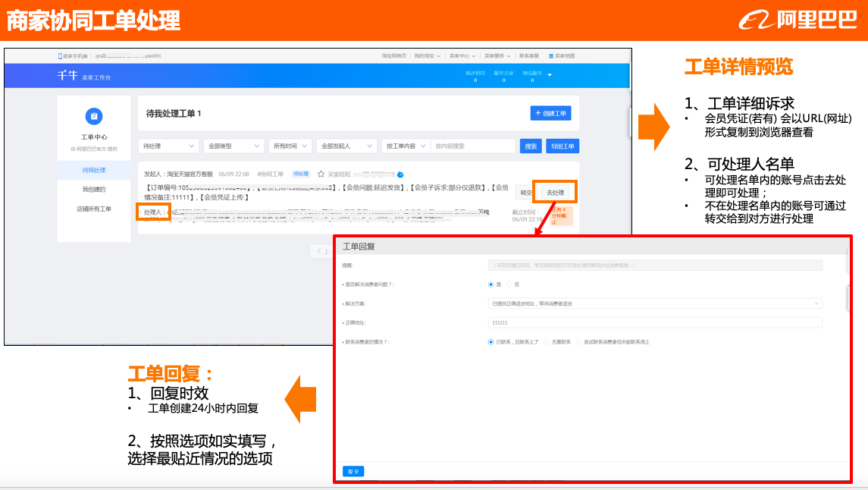The width and height of the screenshot is (868, 490).
Task: Expand 卖家服务 menu
Action: pos(497,56)
